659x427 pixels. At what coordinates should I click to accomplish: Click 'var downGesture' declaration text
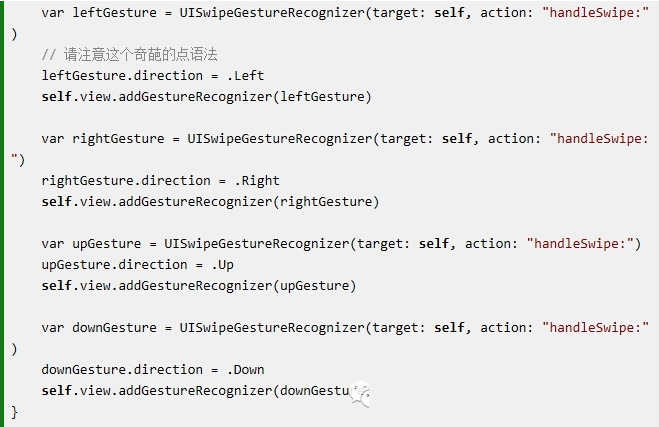click(x=99, y=328)
